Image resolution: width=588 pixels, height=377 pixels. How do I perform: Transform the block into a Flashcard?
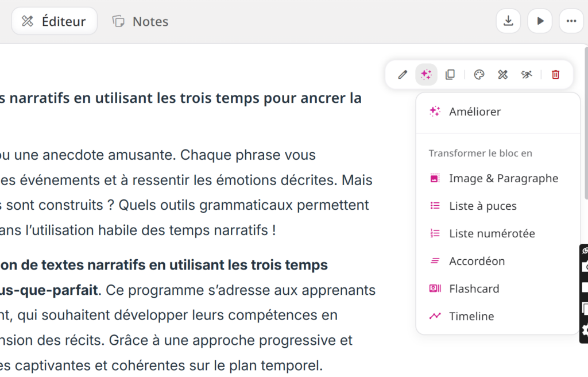pos(474,288)
